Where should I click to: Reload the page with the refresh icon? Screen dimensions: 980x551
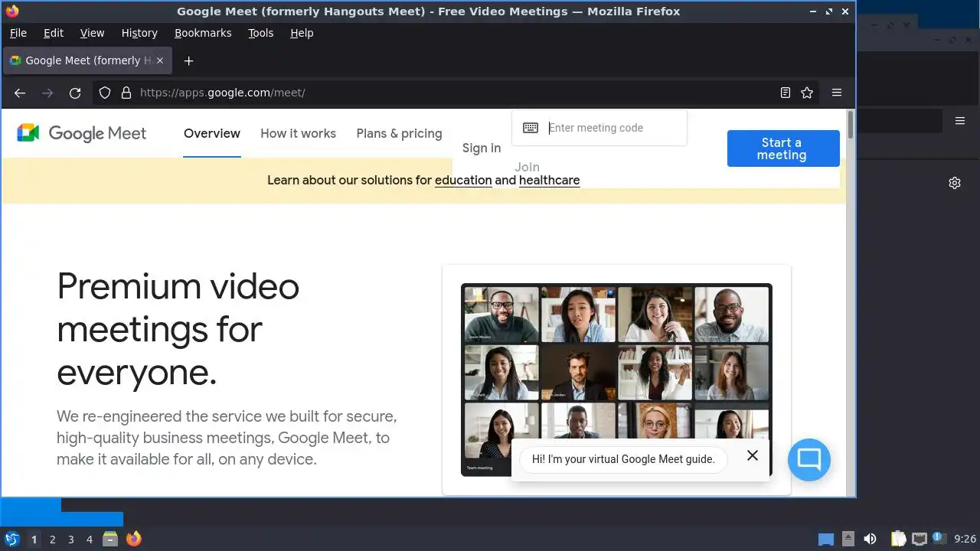(x=75, y=93)
